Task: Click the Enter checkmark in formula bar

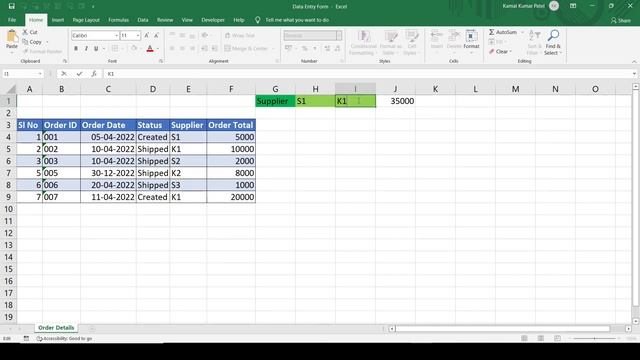Action: pyautogui.click(x=79, y=73)
